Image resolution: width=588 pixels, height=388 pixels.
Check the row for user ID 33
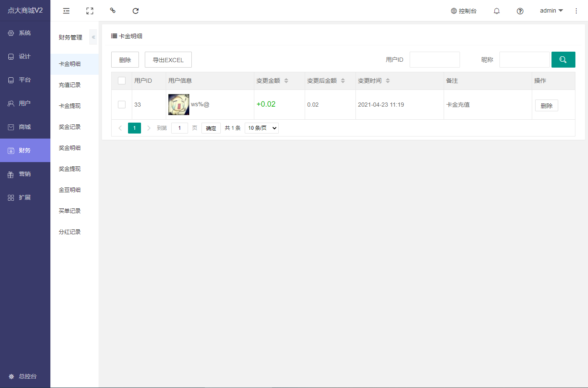pos(122,105)
